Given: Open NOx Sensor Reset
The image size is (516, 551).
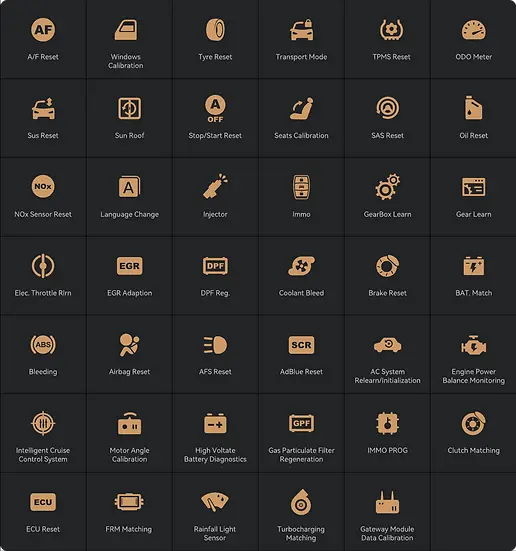Looking at the screenshot, I should 43,187.
